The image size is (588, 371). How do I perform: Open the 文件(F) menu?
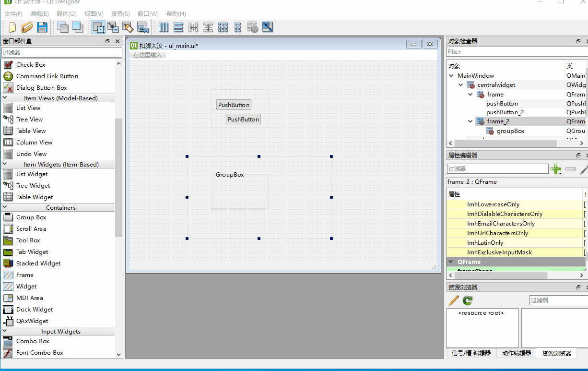pyautogui.click(x=13, y=14)
